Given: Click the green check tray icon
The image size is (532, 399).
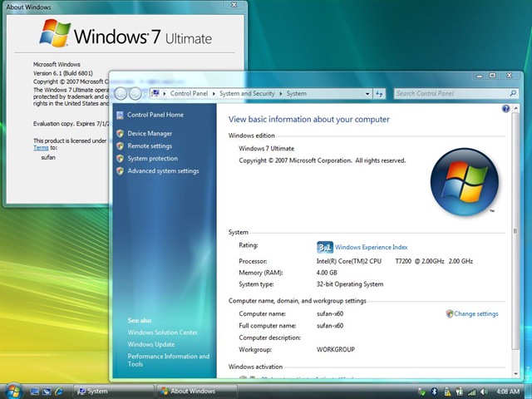Looking at the screenshot, I should (421, 392).
